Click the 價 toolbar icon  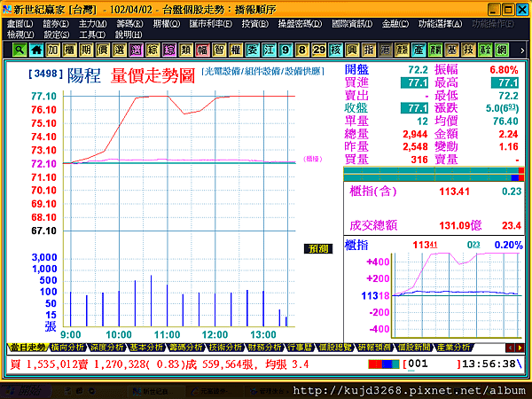click(x=103, y=51)
